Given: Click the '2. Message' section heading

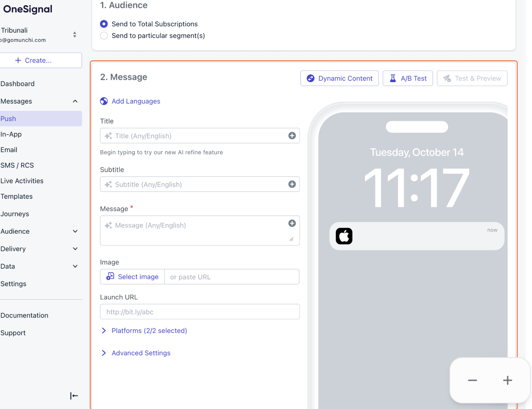Looking at the screenshot, I should pos(124,77).
